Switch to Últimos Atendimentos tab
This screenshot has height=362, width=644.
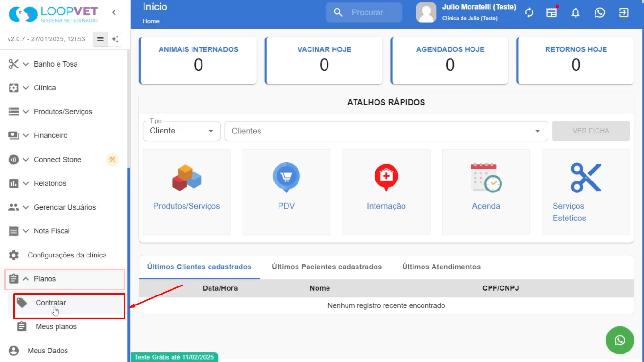pos(442,267)
